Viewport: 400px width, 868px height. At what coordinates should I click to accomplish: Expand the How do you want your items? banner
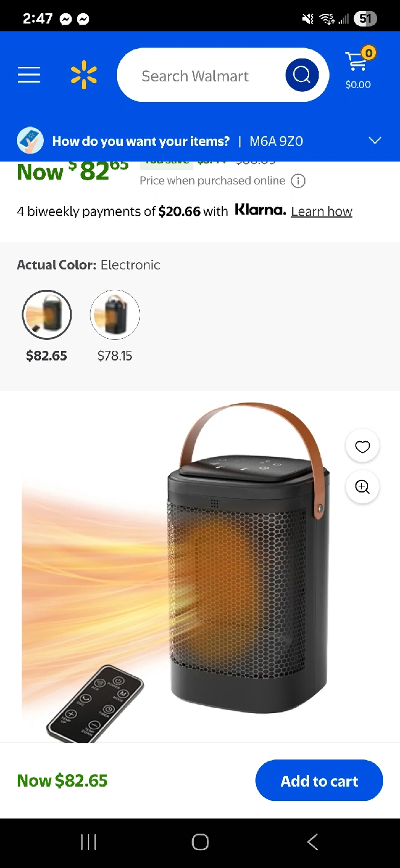coord(200,141)
